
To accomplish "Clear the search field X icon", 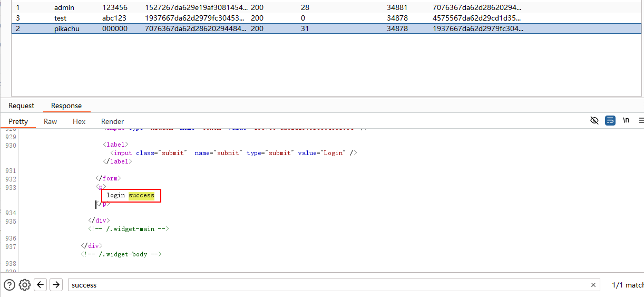I will (593, 285).
